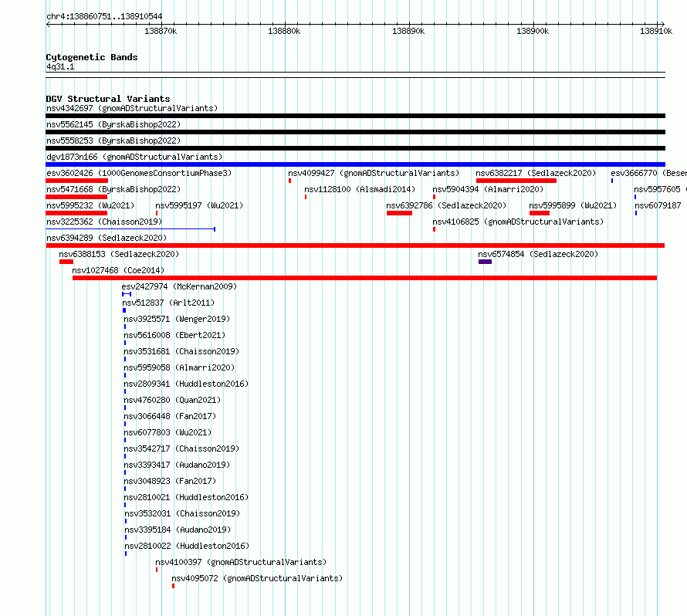The width and height of the screenshot is (687, 616).
Task: Click the 4q31.1 band label
Action: 60,66
